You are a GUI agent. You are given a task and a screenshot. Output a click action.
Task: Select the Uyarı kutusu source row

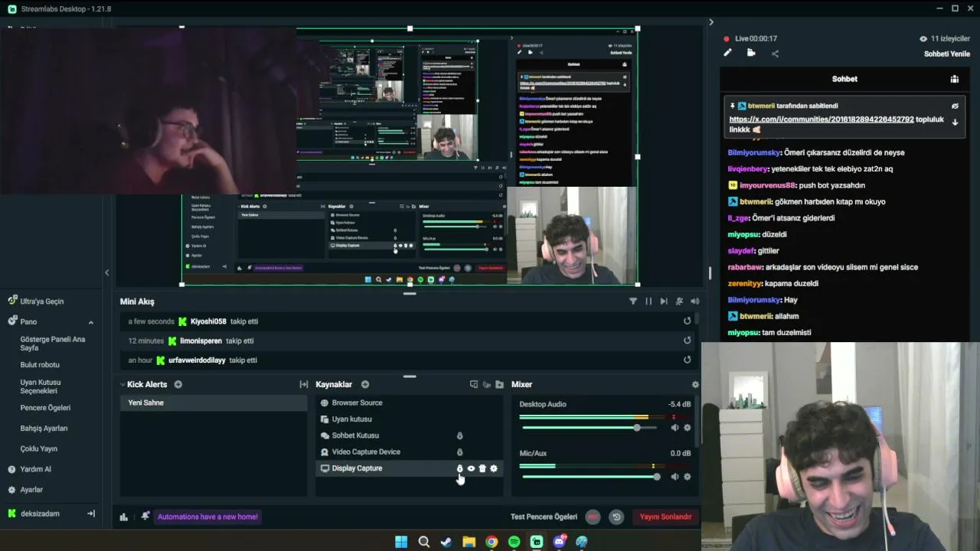(409, 419)
